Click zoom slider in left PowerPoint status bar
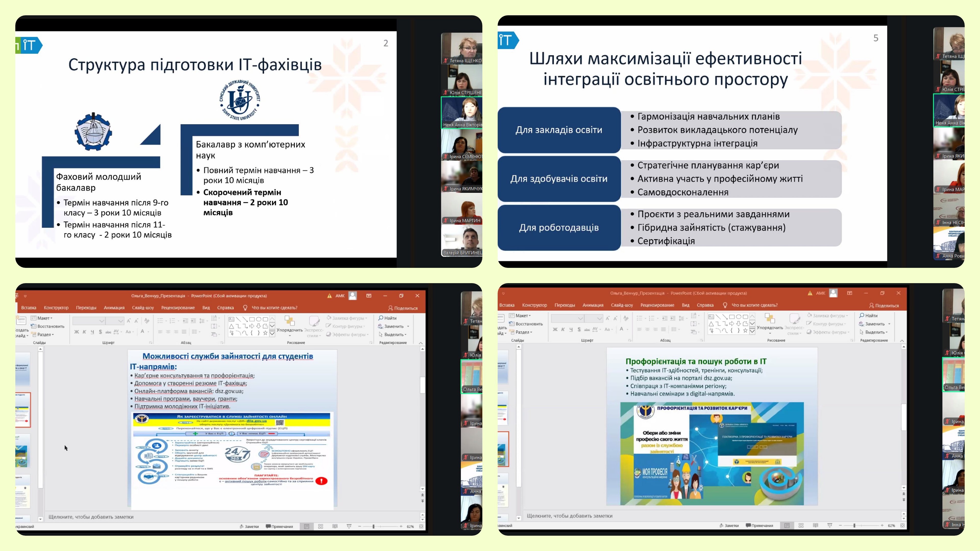The width and height of the screenshot is (980, 551). click(x=374, y=526)
